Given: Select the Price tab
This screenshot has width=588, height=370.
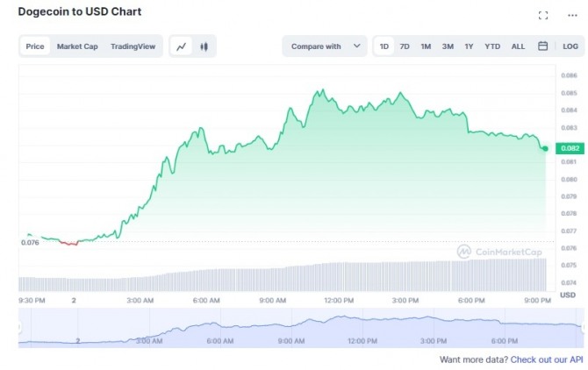Looking at the screenshot, I should pyautogui.click(x=35, y=46).
